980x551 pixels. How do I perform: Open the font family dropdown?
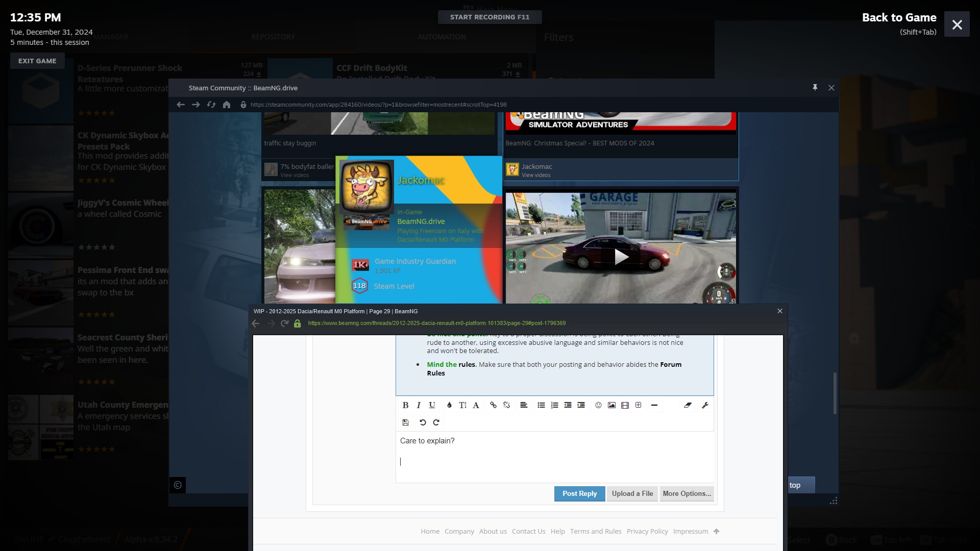point(476,405)
